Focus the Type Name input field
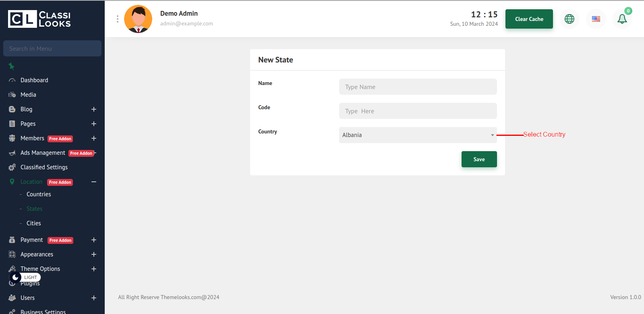The height and width of the screenshot is (314, 644). pyautogui.click(x=418, y=87)
